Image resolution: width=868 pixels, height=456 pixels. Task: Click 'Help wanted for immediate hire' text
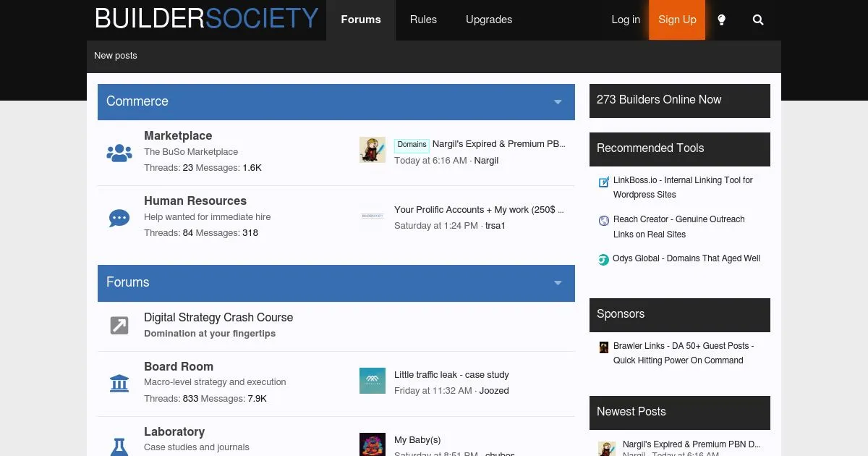point(208,217)
